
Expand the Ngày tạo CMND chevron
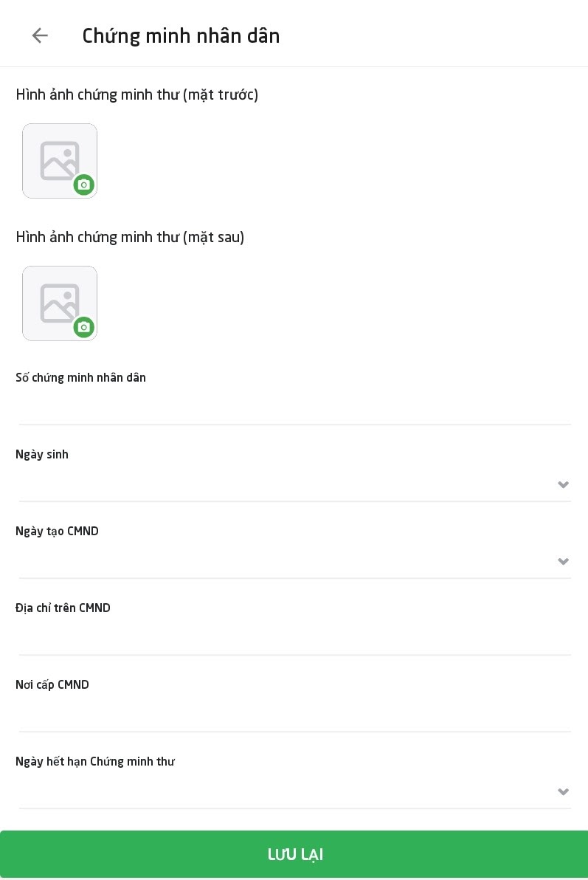click(x=564, y=561)
